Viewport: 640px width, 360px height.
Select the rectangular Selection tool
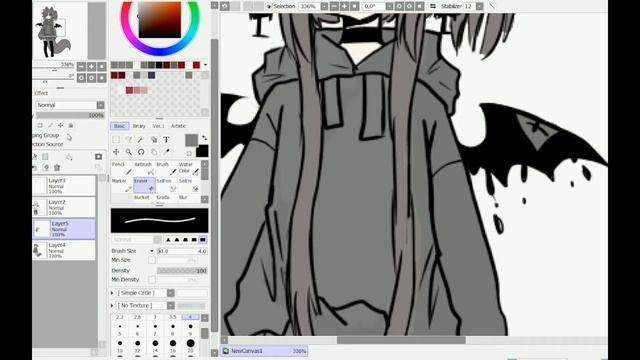coord(116,140)
